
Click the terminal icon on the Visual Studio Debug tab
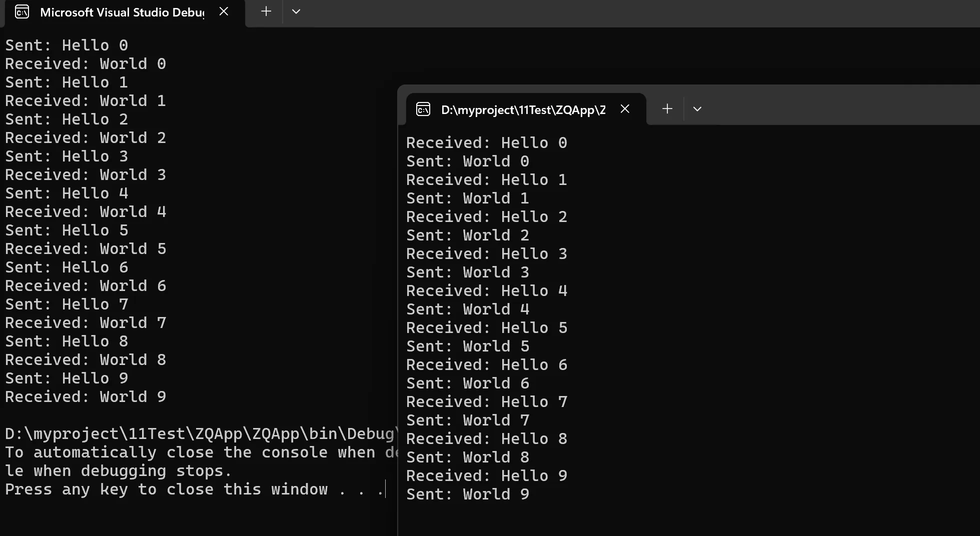click(22, 12)
